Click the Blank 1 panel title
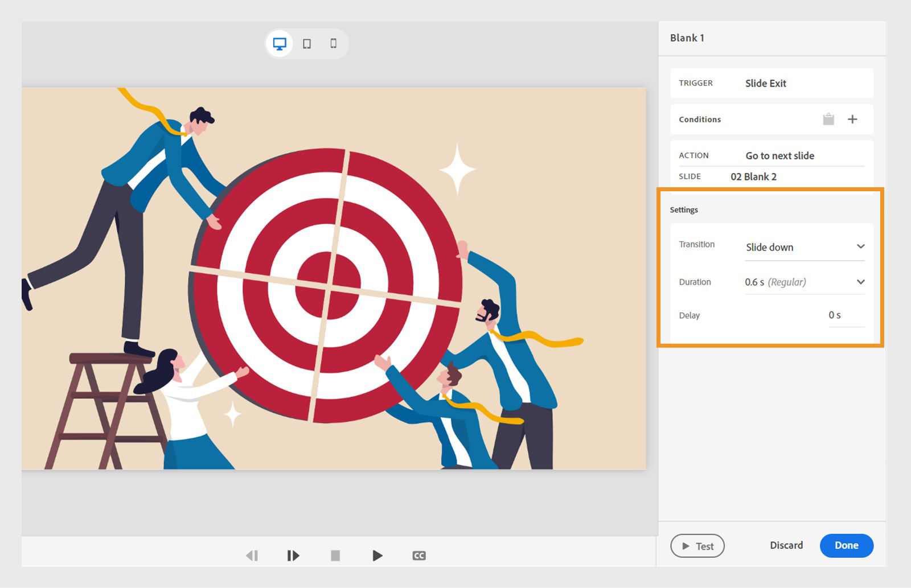911x588 pixels. click(687, 38)
